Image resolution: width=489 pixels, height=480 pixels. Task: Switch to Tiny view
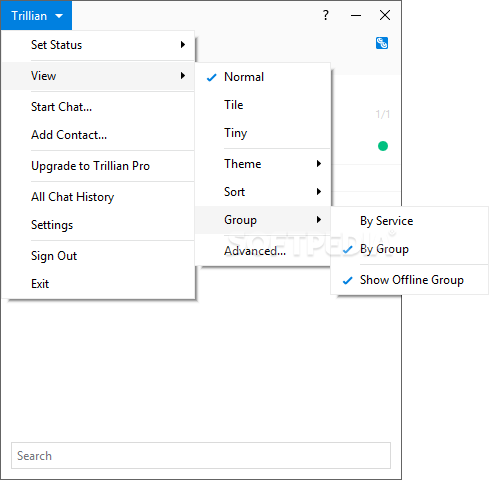[x=263, y=133]
